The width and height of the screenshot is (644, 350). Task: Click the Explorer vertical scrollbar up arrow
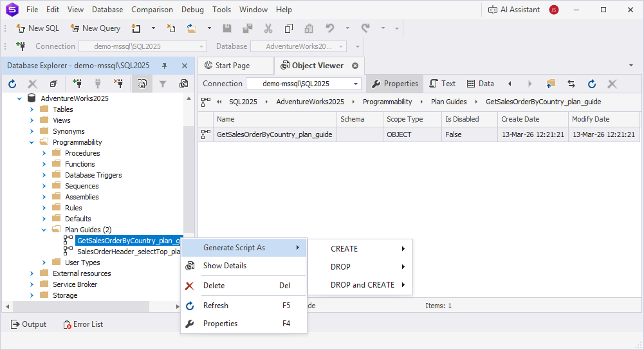(x=189, y=98)
